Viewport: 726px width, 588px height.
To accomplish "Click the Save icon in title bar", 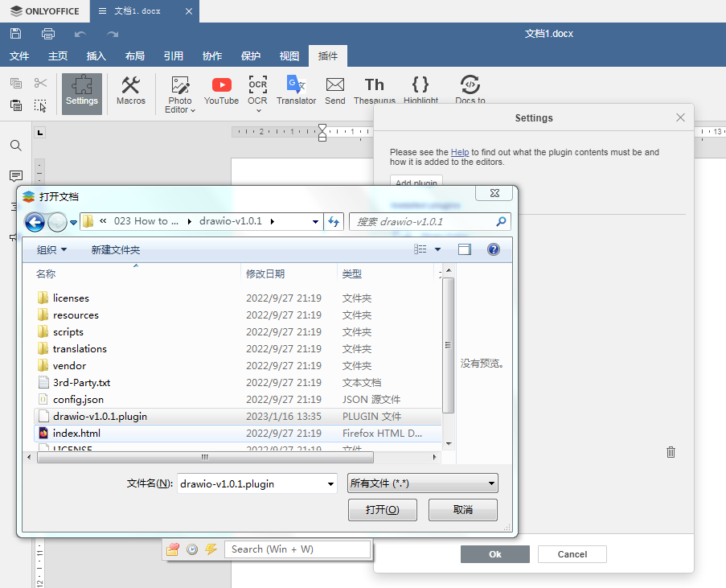I will [x=16, y=33].
